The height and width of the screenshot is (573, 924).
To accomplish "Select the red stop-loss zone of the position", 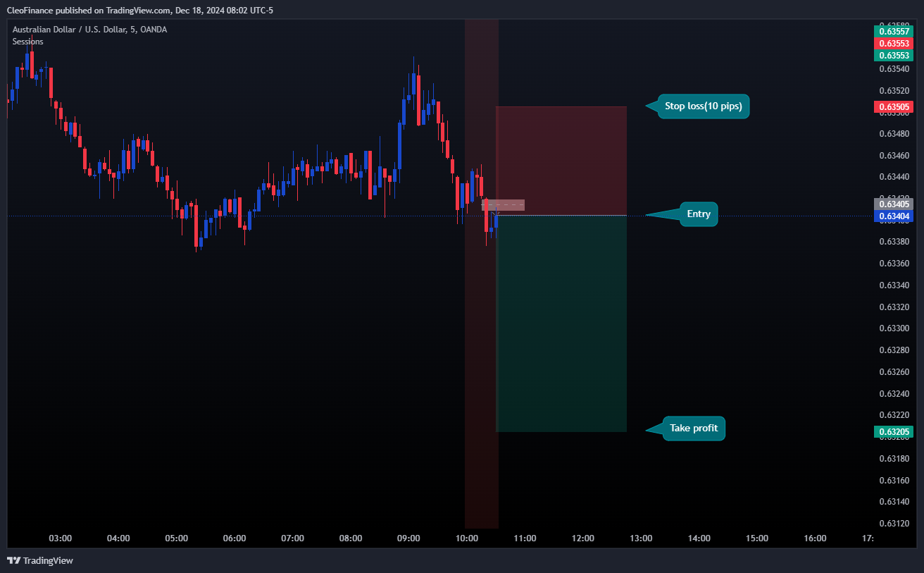I will [561, 161].
